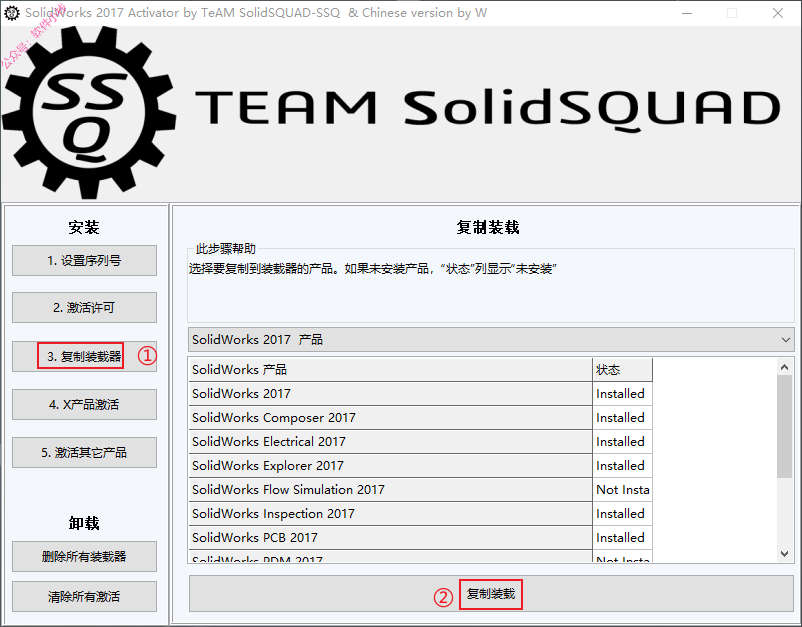This screenshot has height=627, width=802.
Task: Click 'Not Insta' status of Flow Simulation
Action: click(622, 490)
